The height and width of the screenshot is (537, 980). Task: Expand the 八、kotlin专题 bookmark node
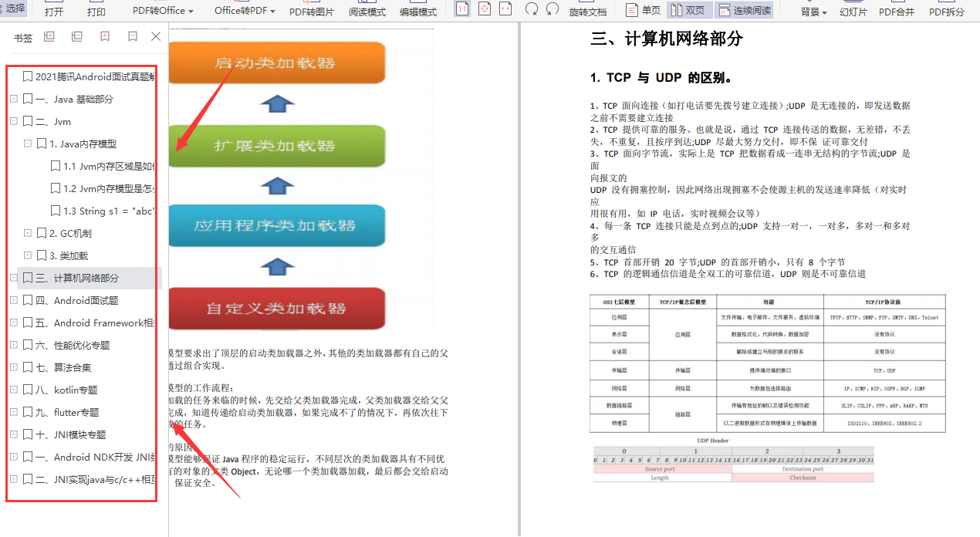[x=14, y=390]
